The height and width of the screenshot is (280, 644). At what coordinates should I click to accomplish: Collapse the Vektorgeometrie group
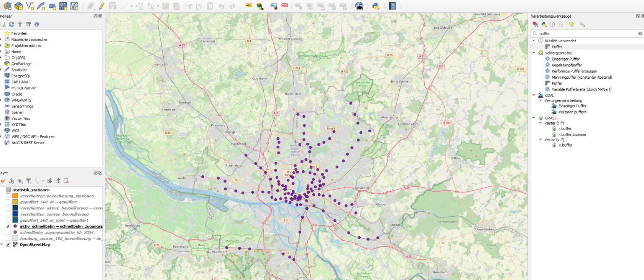tap(534, 53)
